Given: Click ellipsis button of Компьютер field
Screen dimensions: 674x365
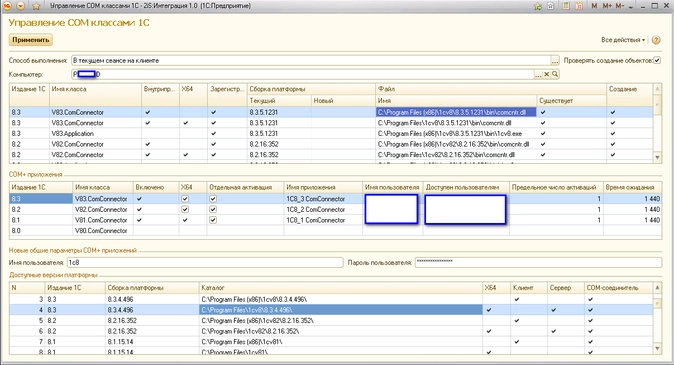Looking at the screenshot, I should point(538,74).
